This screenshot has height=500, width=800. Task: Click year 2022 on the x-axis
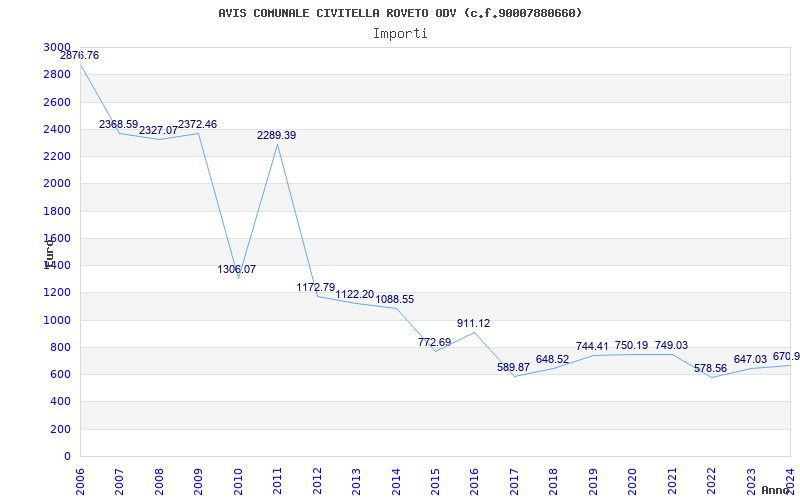point(711,482)
